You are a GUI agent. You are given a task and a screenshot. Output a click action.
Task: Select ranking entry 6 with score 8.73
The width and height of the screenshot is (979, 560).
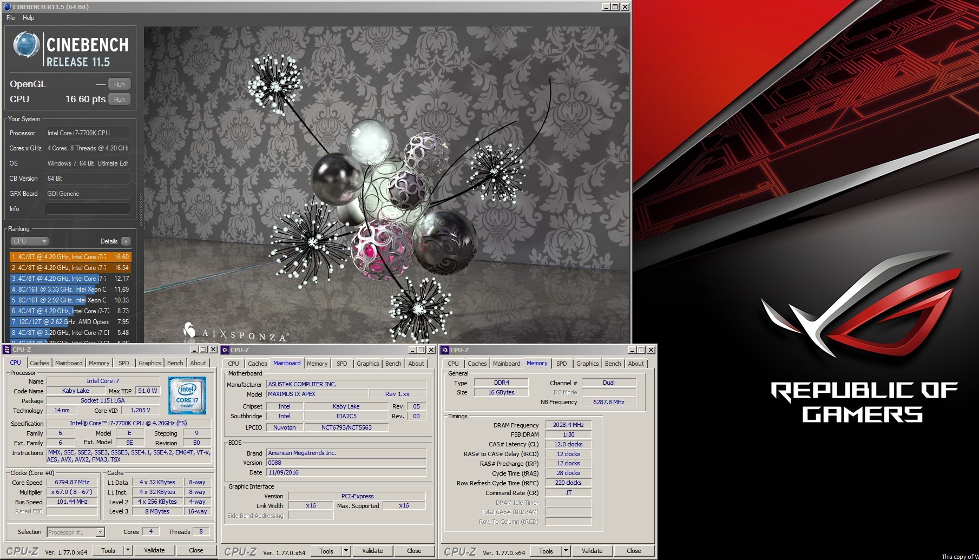[x=70, y=311]
